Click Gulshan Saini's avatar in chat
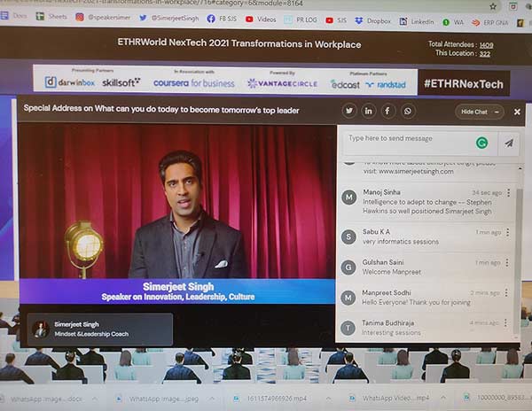Screen dimensions: 532x411 tap(348, 268)
